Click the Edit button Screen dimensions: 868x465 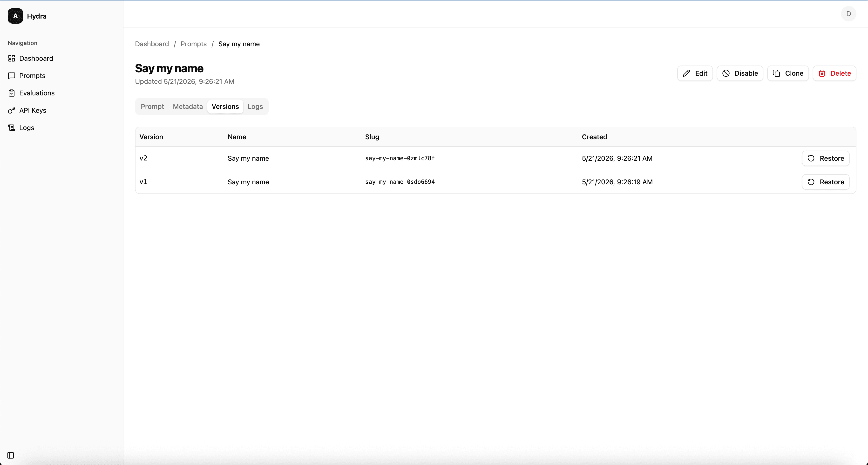pos(695,73)
